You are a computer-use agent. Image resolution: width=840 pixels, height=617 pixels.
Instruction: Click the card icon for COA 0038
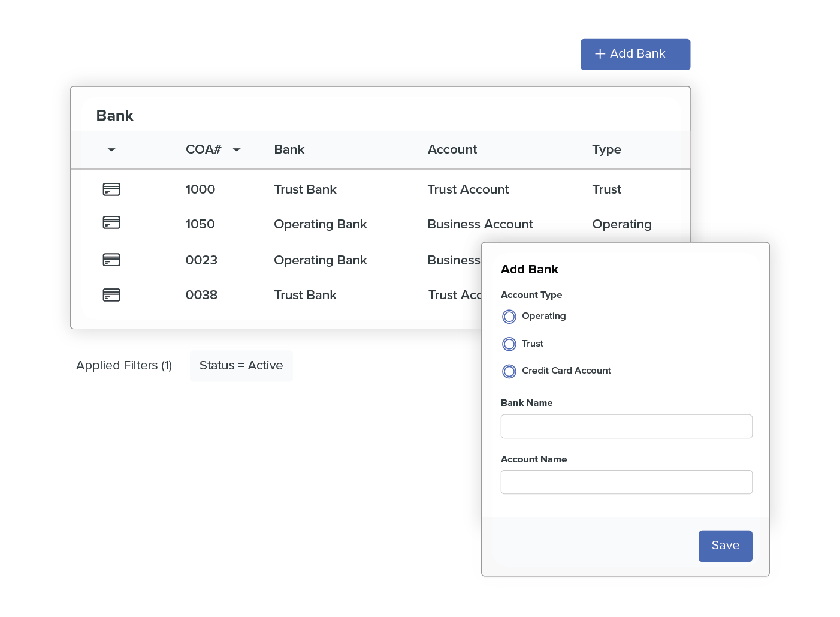coord(111,295)
